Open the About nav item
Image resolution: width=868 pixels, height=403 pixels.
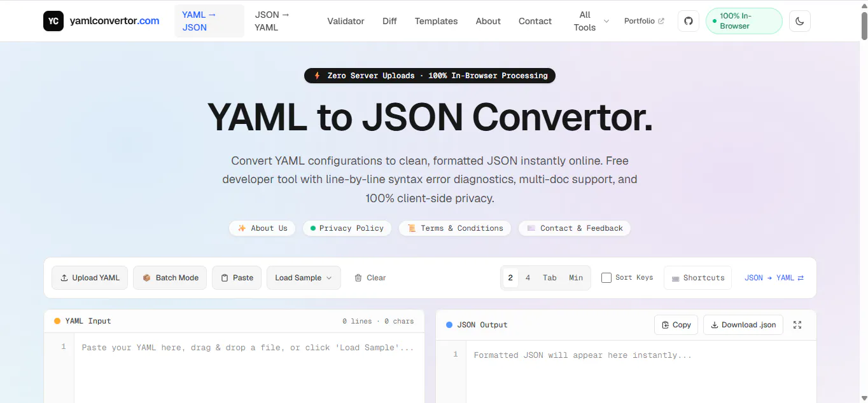(488, 21)
